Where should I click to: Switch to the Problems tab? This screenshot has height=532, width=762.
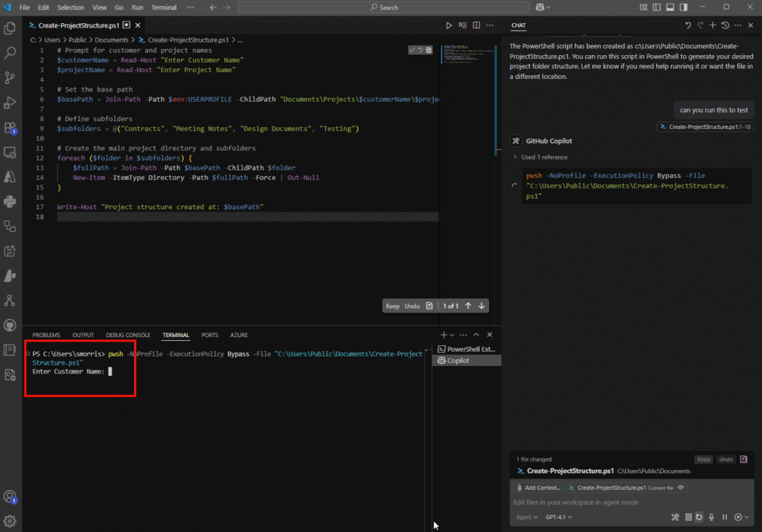[46, 336]
